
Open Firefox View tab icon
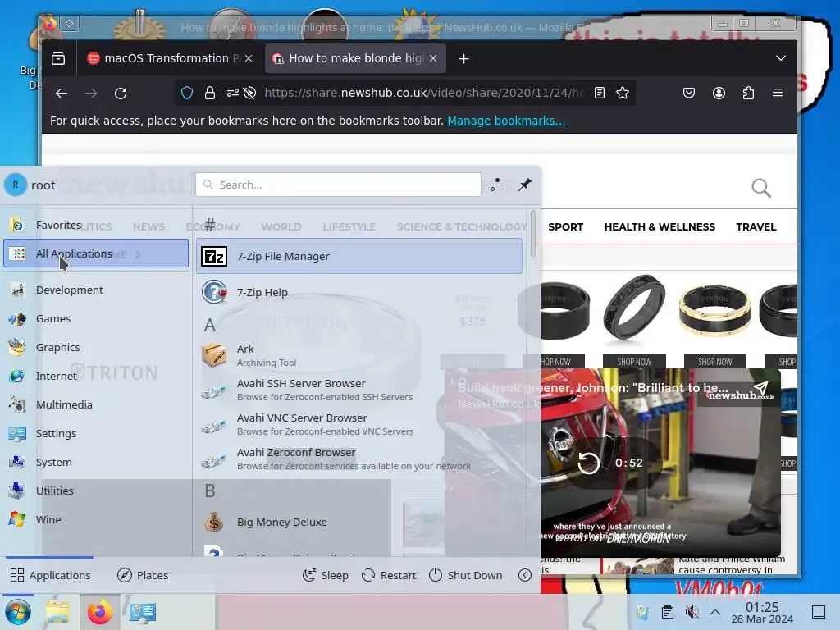[58, 58]
